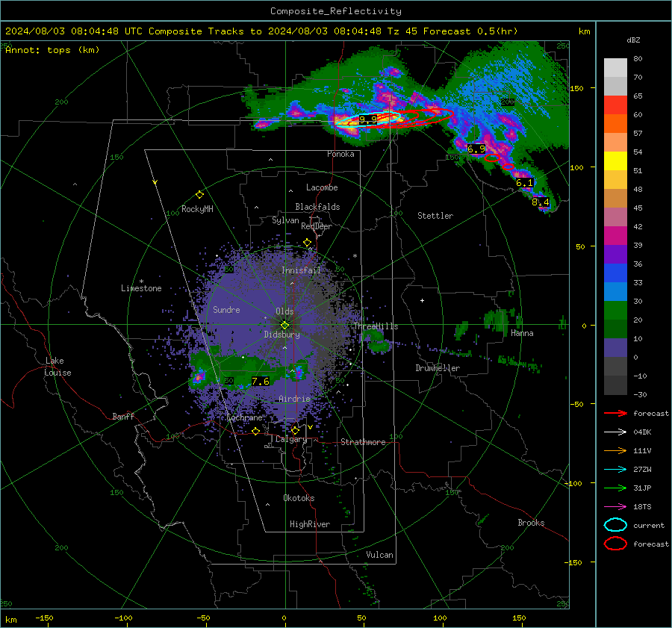Click the yellow diamond marker beside RockyMH
The height and width of the screenshot is (628, 672).
199,195
